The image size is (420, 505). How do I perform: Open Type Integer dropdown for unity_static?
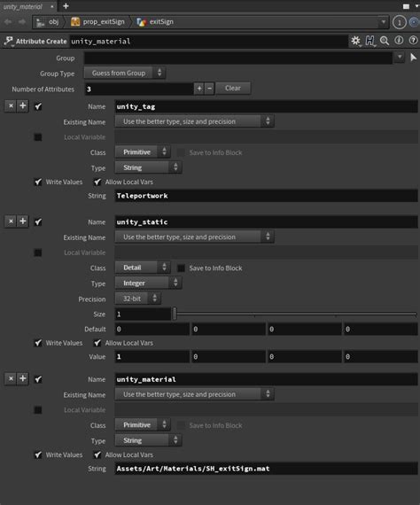pos(148,284)
